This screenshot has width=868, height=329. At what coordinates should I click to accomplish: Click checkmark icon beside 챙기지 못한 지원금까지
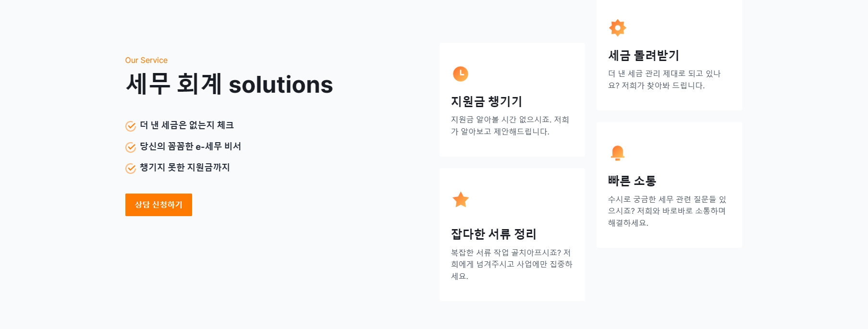coord(131,168)
